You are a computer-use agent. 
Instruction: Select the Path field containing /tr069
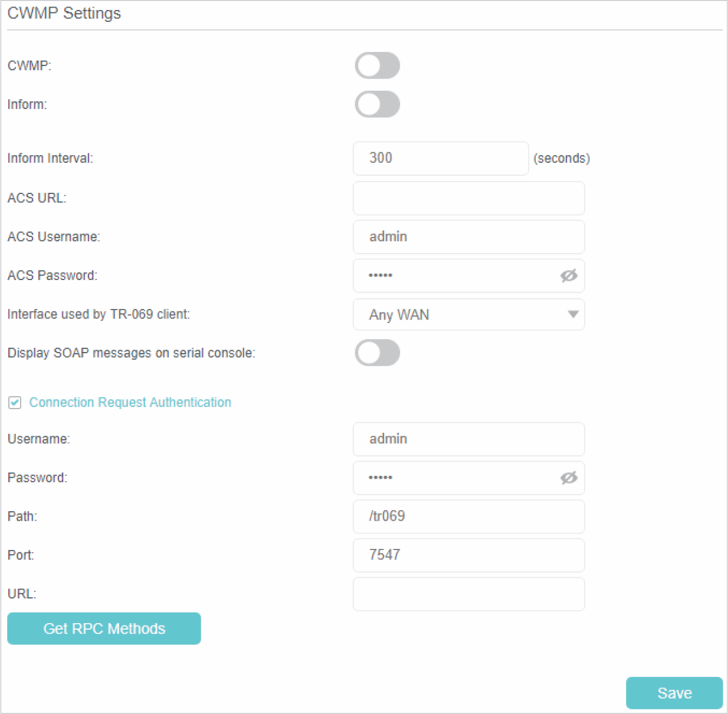(468, 516)
